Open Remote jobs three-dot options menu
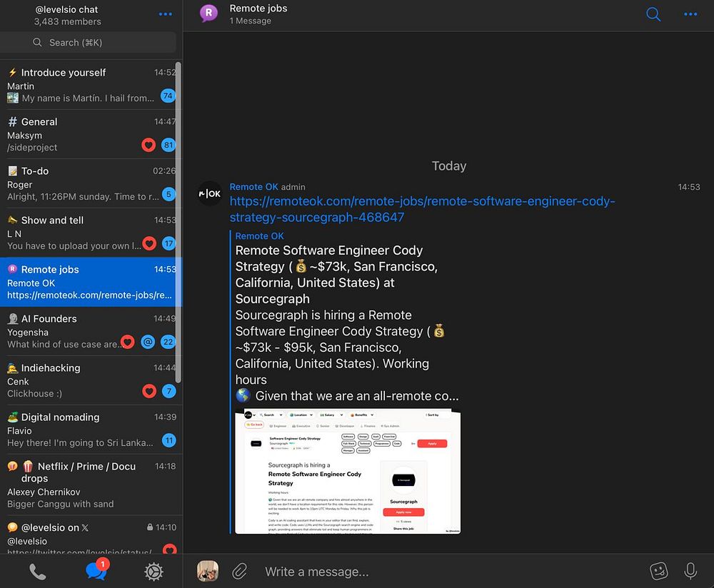This screenshot has height=588, width=714. coord(690,14)
